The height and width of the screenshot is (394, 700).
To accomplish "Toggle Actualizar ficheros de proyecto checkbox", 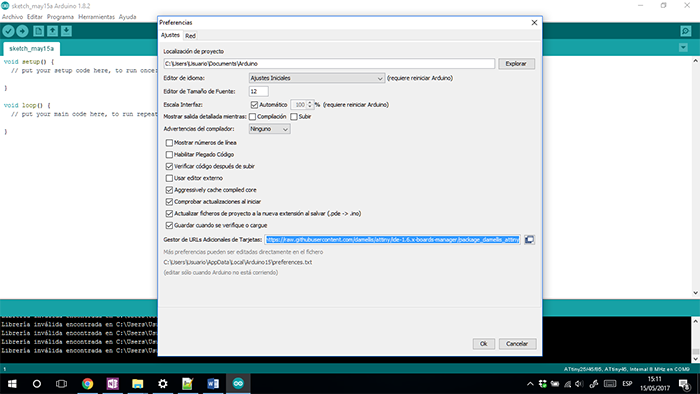I will [x=169, y=214].
